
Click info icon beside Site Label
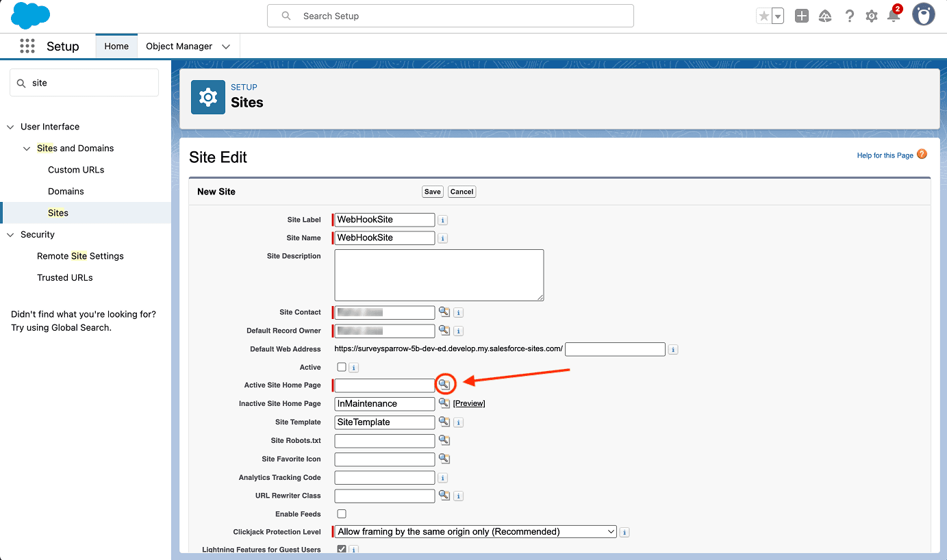point(442,220)
